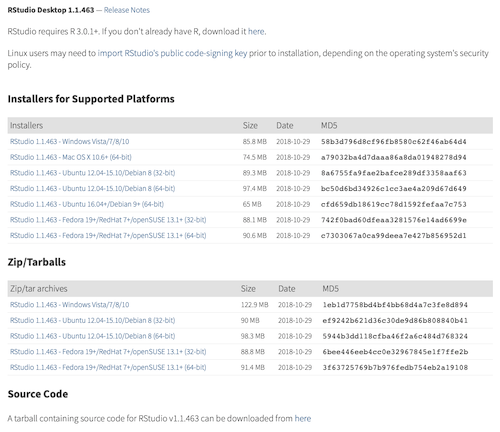The image size is (500, 432).
Task: Click the 'Source Code' heading
Action: click(38, 394)
